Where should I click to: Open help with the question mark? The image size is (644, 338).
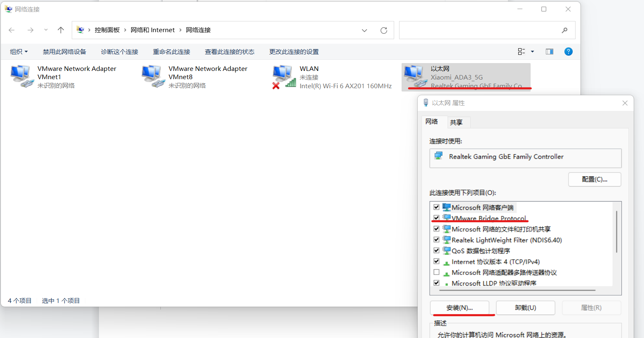pos(569,52)
